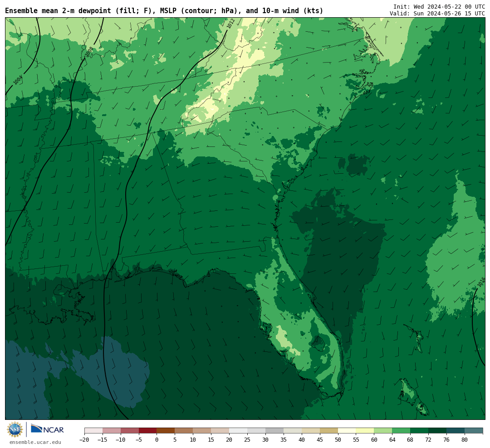Pick the light green swatch between 60 and 64
Image resolution: width=490 pixels, height=448 pixels.
[383, 431]
